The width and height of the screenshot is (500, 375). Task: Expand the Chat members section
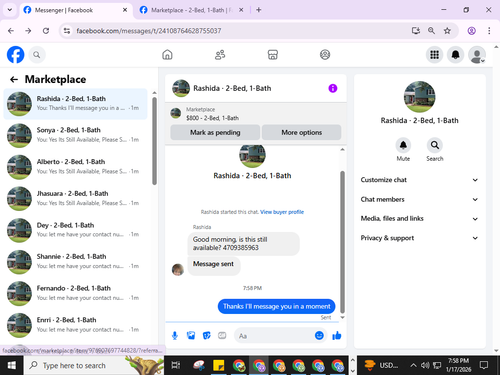(419, 199)
